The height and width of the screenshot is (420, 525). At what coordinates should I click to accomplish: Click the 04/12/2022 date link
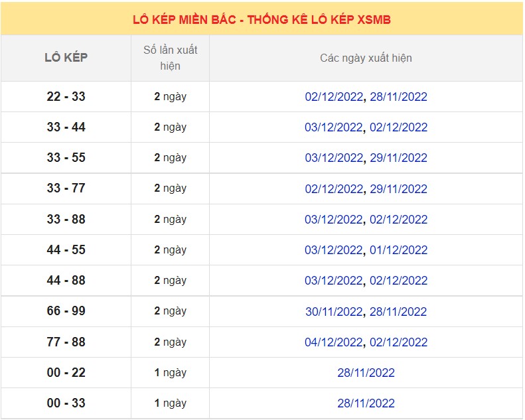coord(334,342)
